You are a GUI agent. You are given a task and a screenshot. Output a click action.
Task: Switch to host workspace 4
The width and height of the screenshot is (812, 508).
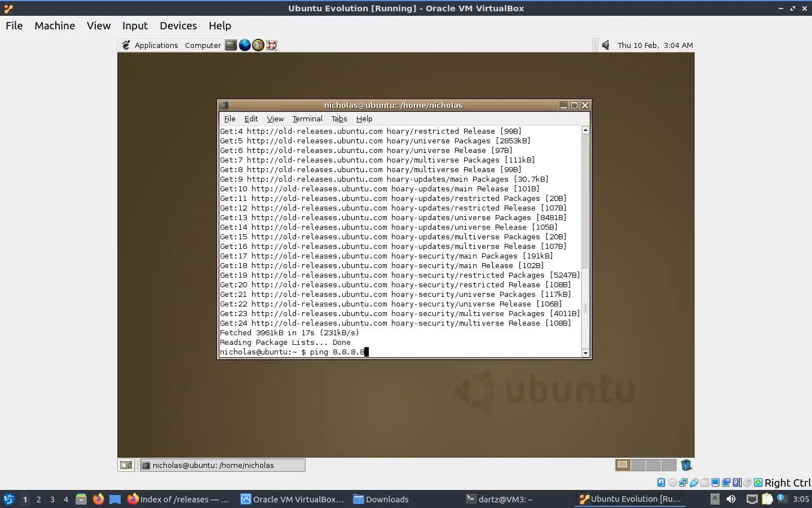click(65, 499)
